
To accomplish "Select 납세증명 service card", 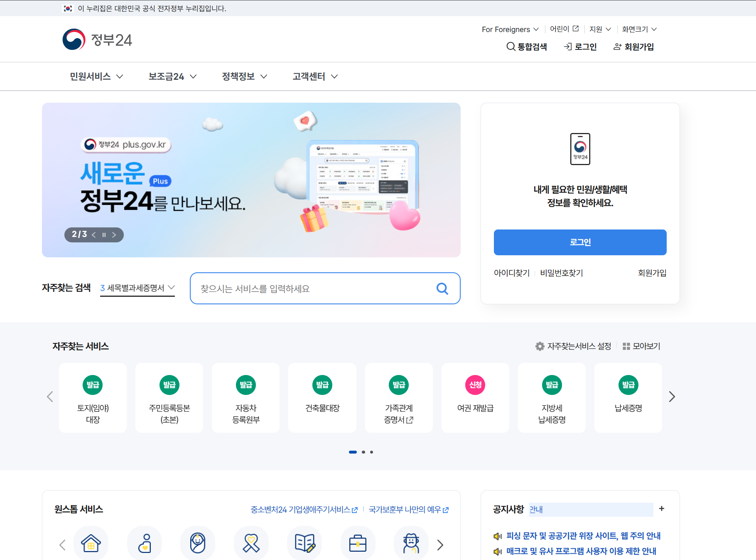I will 628,398.
